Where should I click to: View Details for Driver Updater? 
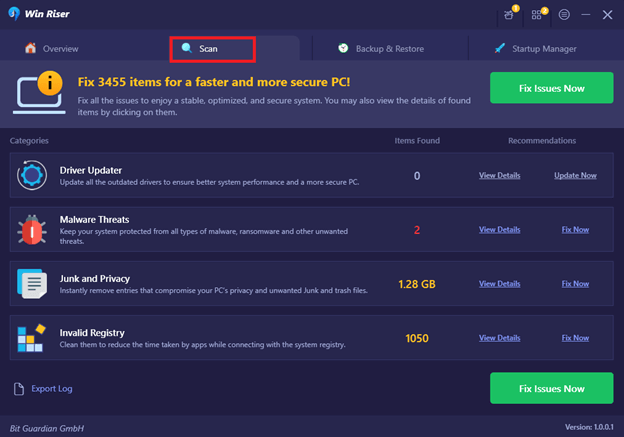pyautogui.click(x=499, y=176)
